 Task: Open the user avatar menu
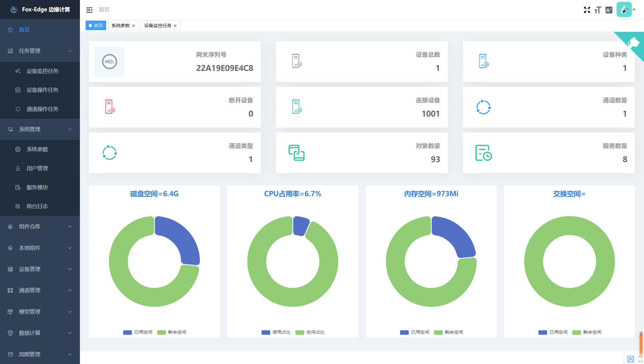(x=626, y=10)
